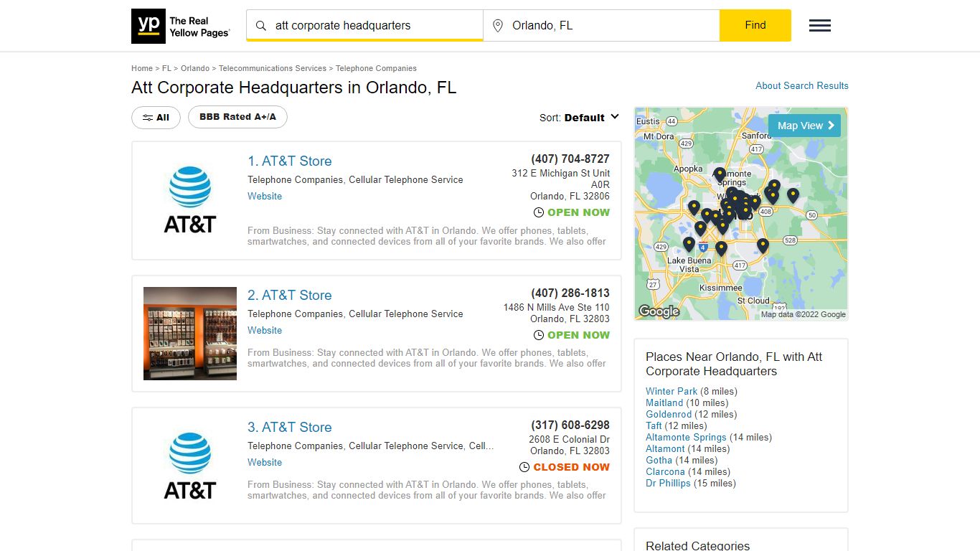Open the Website link for listing 1
The width and height of the screenshot is (980, 551).
pos(265,197)
